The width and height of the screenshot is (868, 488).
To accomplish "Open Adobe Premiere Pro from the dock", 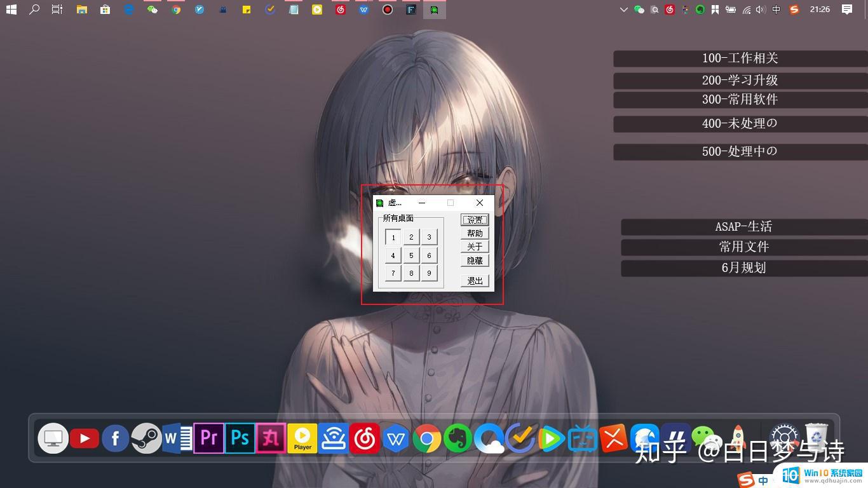I will point(208,438).
